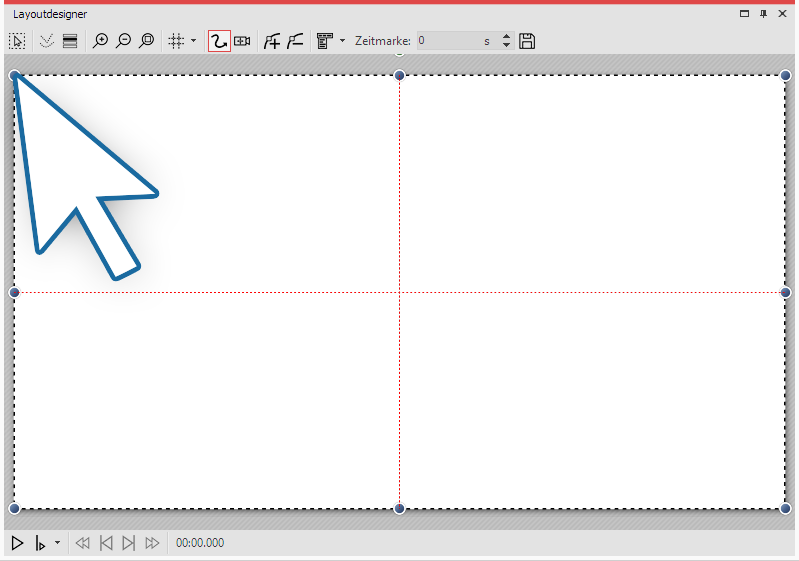The image size is (799, 561).
Task: Click the add keyframe marker icon
Action: click(271, 41)
